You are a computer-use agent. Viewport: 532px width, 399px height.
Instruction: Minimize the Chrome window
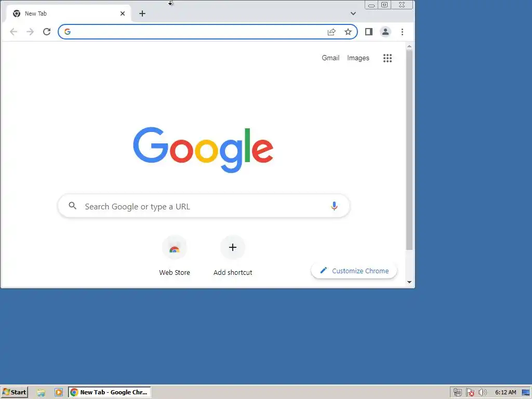(371, 5)
